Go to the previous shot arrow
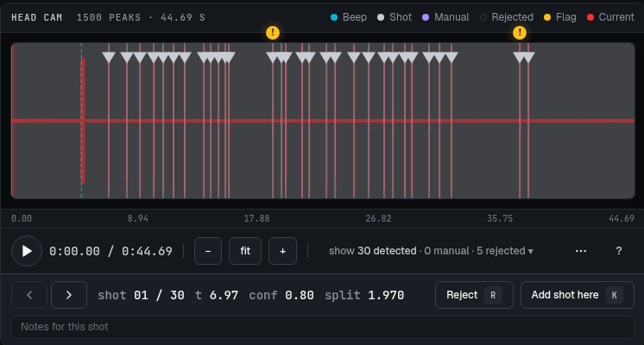This screenshot has height=345, width=644. point(29,295)
